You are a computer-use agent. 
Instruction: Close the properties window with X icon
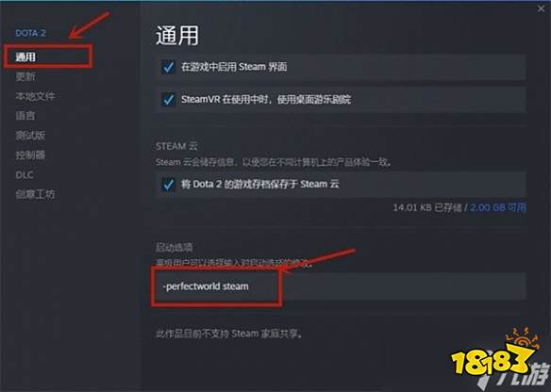(x=541, y=8)
